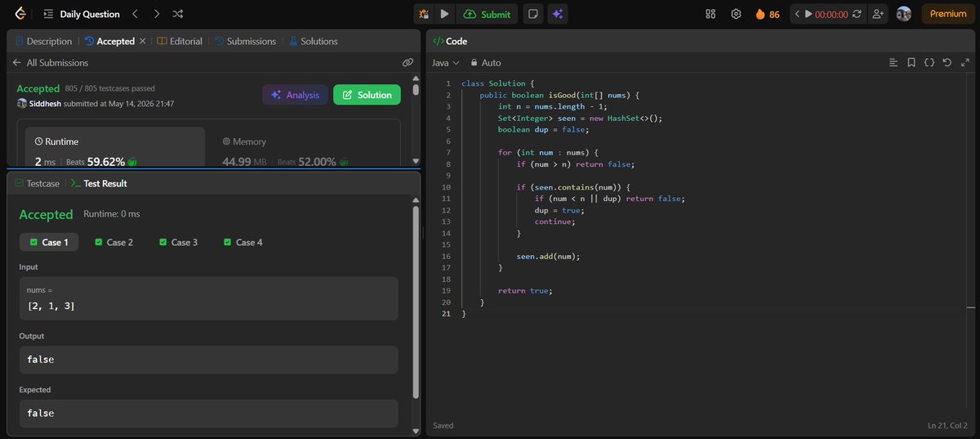The image size is (980, 439).
Task: Open the settings gear
Action: tap(736, 14)
